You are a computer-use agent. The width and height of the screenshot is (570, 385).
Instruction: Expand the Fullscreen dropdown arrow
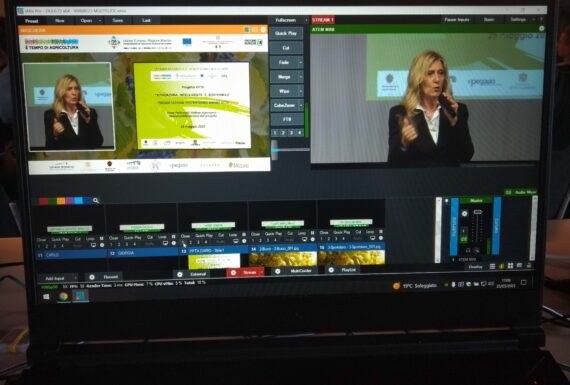[306, 20]
